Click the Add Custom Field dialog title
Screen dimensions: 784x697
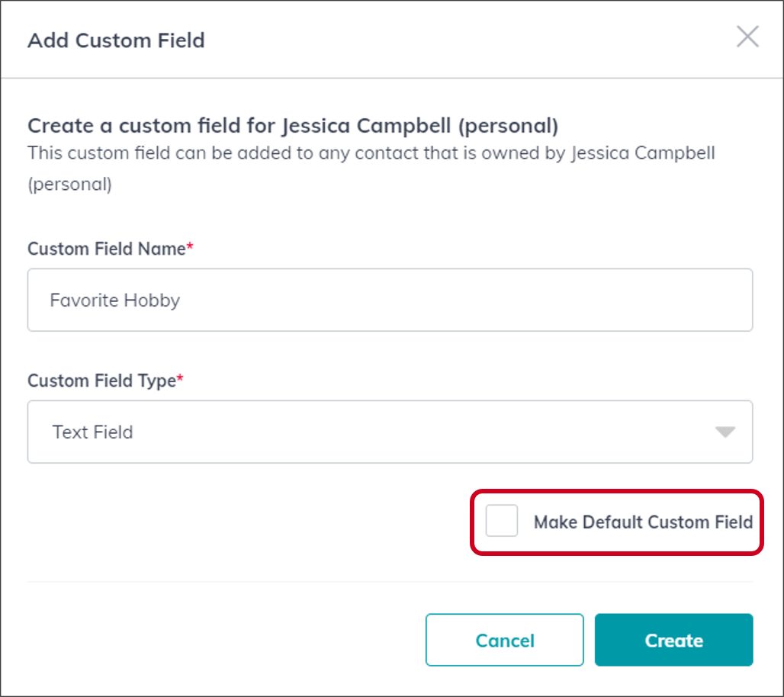tap(115, 40)
